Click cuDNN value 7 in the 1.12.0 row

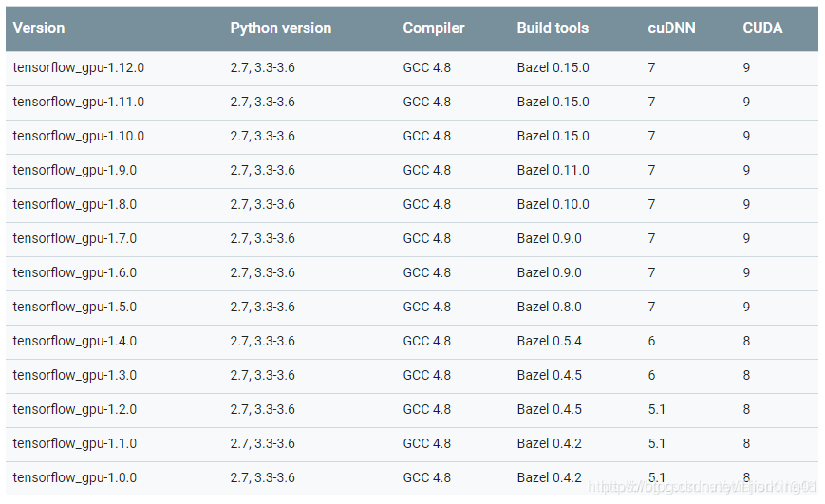coord(651,68)
